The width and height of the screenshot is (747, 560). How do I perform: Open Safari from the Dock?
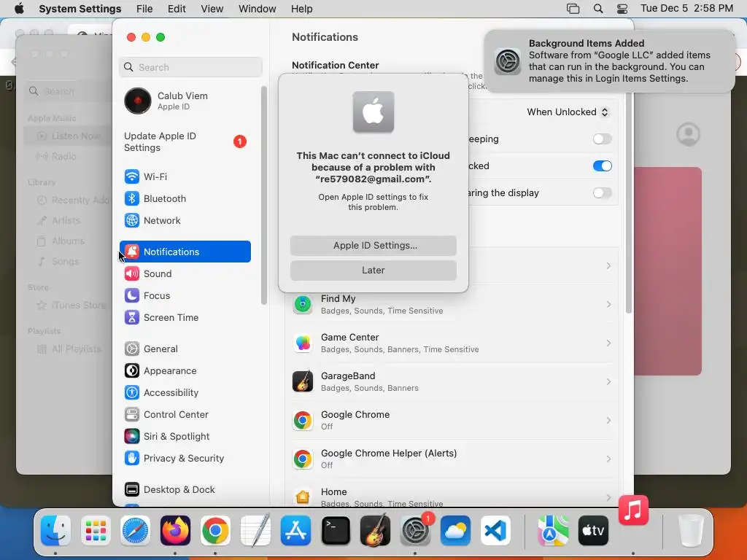click(x=135, y=531)
